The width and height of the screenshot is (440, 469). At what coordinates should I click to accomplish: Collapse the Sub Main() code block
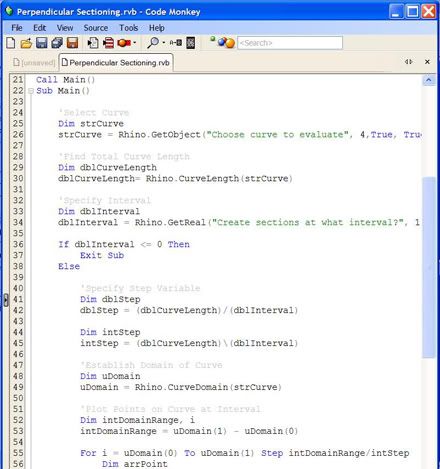point(31,91)
